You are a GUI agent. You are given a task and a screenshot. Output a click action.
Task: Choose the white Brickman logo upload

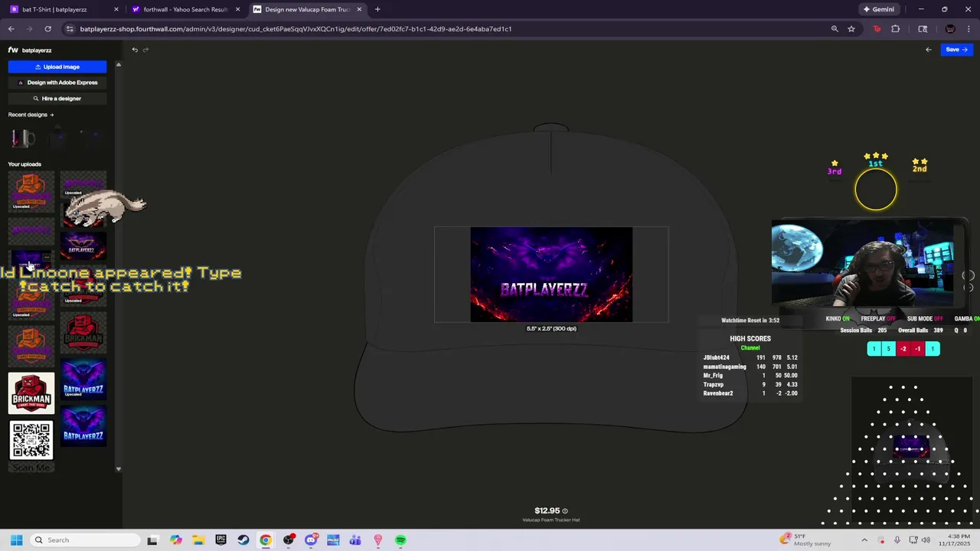click(31, 393)
